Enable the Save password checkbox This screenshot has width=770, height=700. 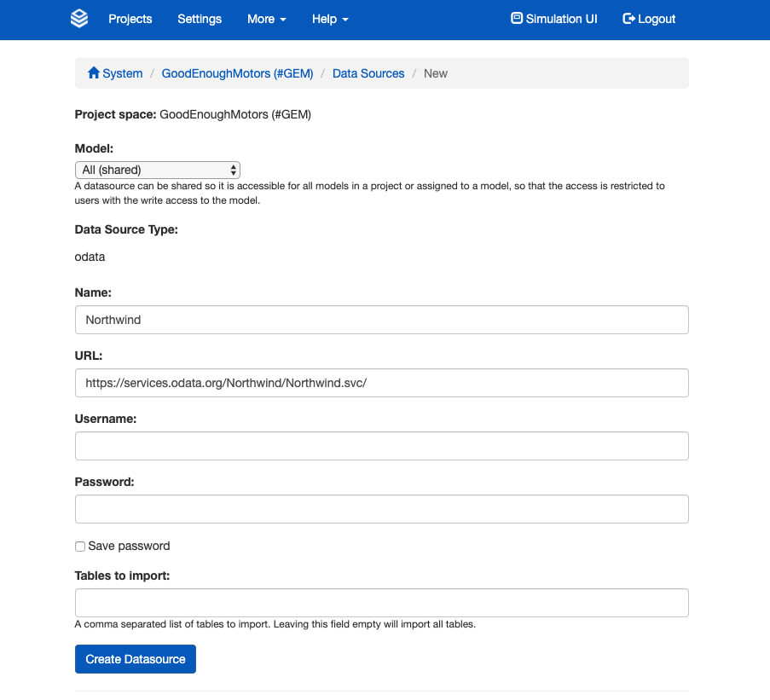pos(80,547)
